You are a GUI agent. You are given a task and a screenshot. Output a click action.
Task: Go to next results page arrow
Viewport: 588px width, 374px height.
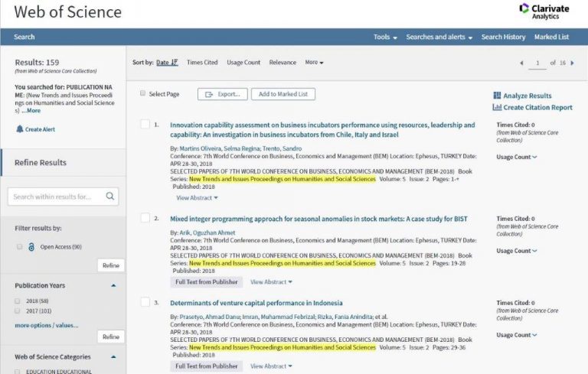click(x=571, y=63)
